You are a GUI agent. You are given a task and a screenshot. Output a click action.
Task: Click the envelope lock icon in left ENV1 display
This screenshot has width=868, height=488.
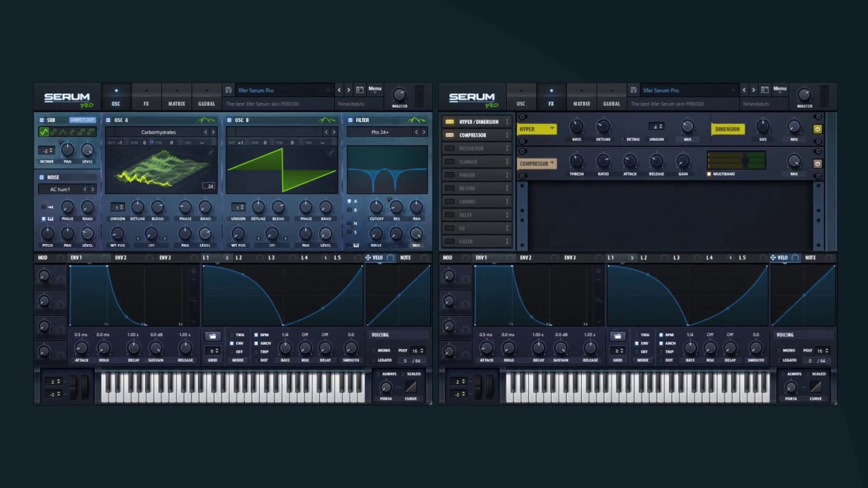point(193,271)
